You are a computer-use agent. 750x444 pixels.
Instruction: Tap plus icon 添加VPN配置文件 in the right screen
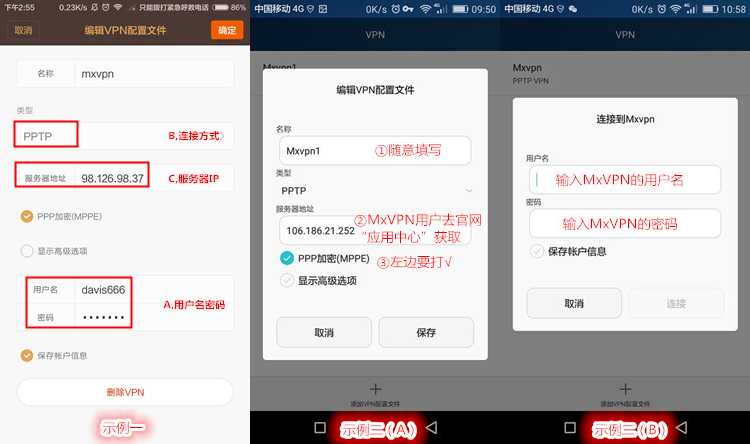pos(625,389)
